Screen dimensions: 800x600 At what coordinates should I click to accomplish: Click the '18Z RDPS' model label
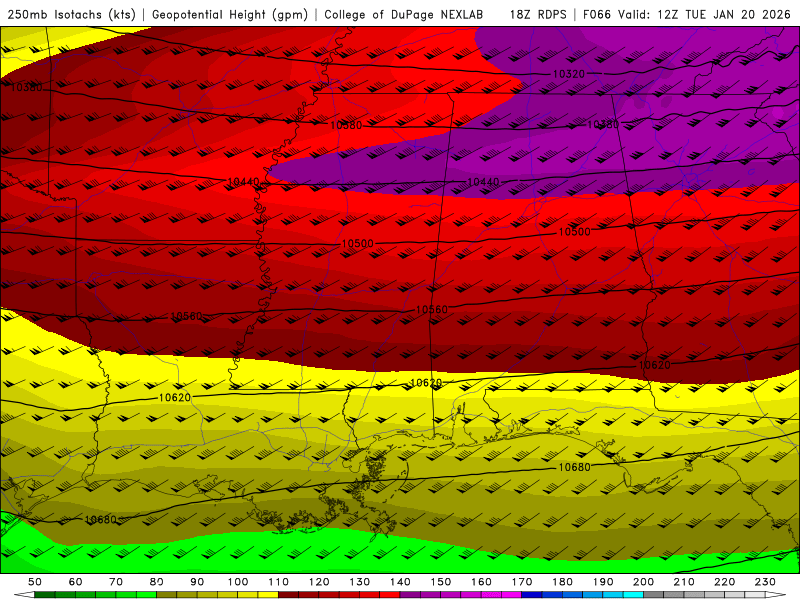click(x=538, y=15)
